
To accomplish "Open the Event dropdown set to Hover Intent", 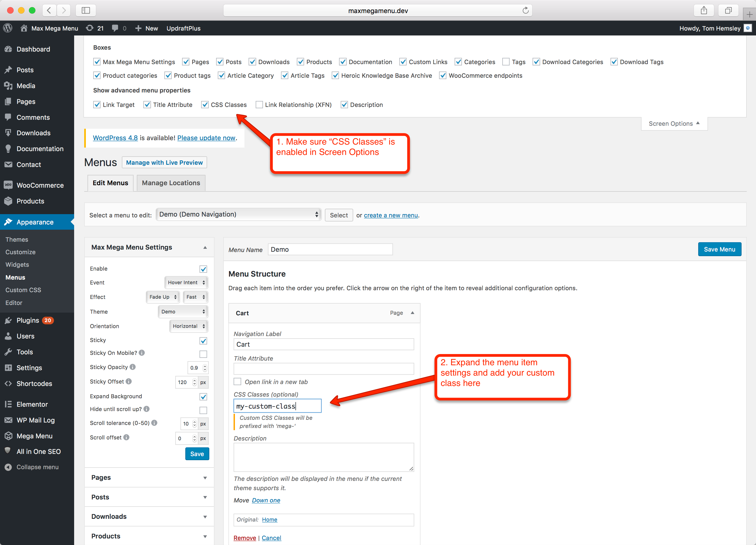I will coord(186,282).
